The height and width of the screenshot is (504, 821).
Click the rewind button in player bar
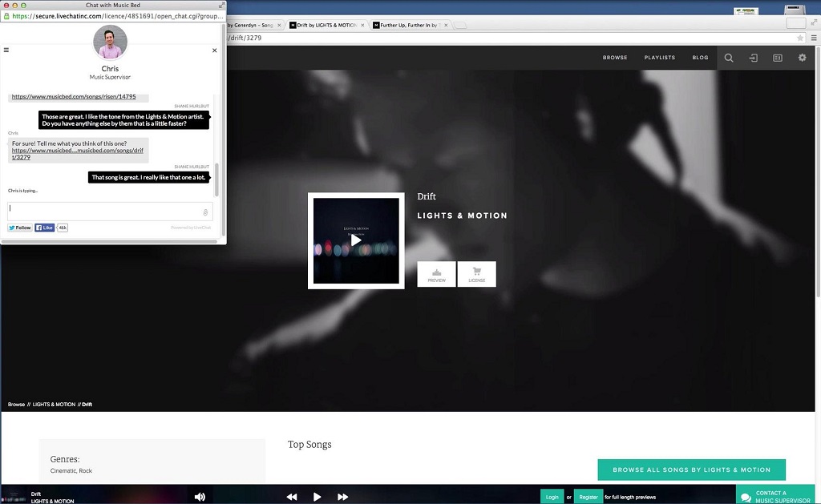292,497
